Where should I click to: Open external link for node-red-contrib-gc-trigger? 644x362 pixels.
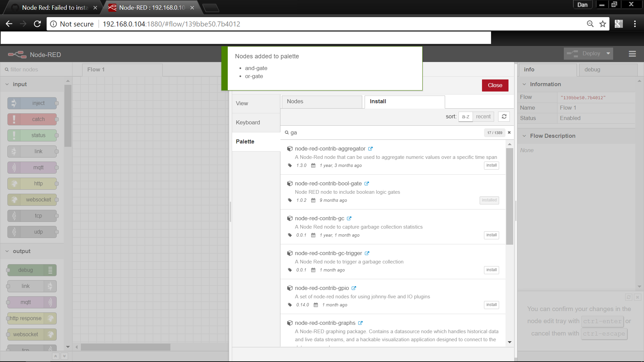point(367,253)
